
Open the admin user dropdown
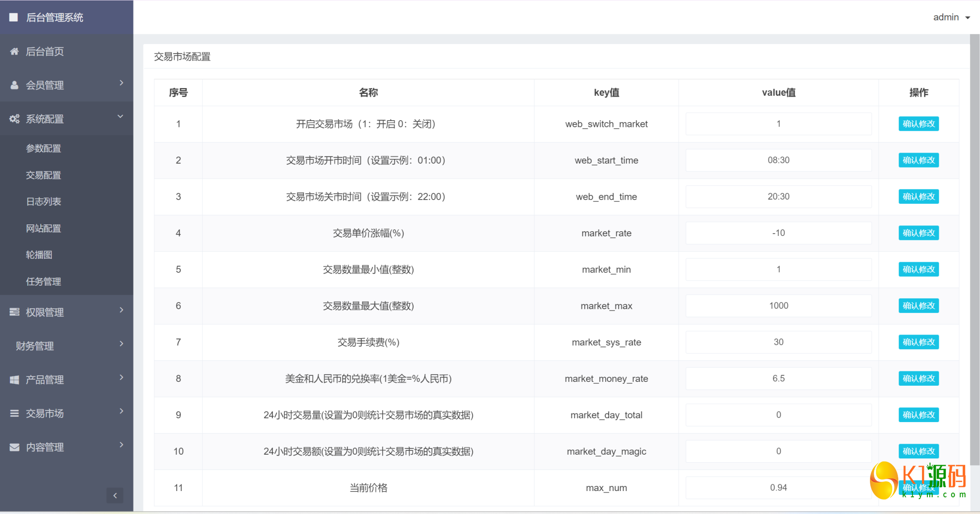[951, 17]
